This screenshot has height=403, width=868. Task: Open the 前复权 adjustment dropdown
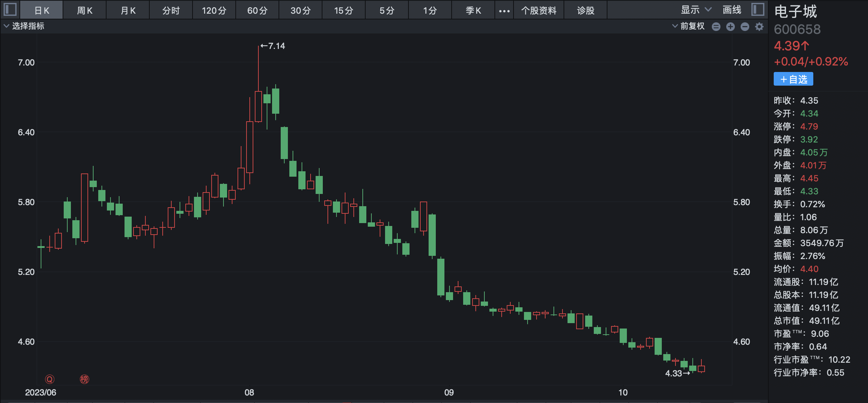click(x=688, y=26)
